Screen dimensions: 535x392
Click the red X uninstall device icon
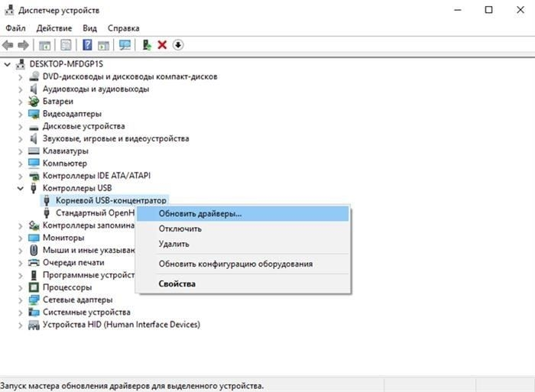(162, 45)
